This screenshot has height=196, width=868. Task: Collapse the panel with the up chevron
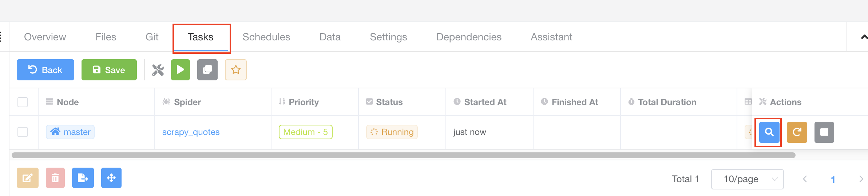(864, 37)
